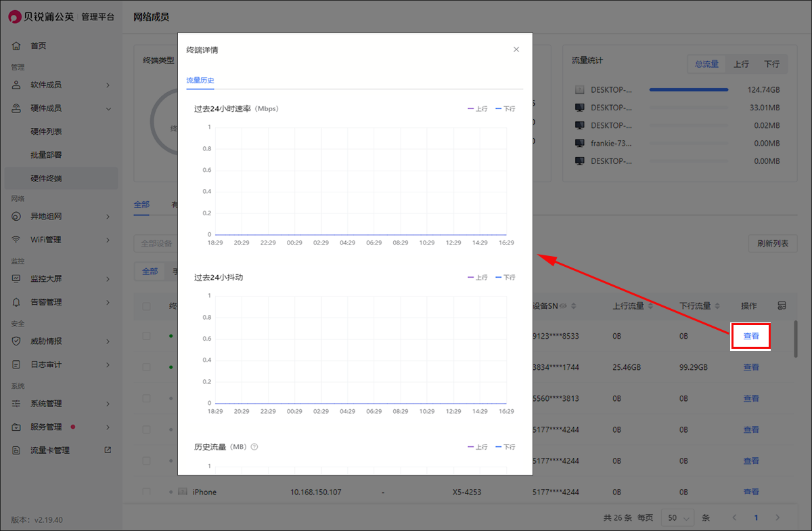Select the 流量历史 tab in the dialog
The image size is (812, 531).
[200, 81]
